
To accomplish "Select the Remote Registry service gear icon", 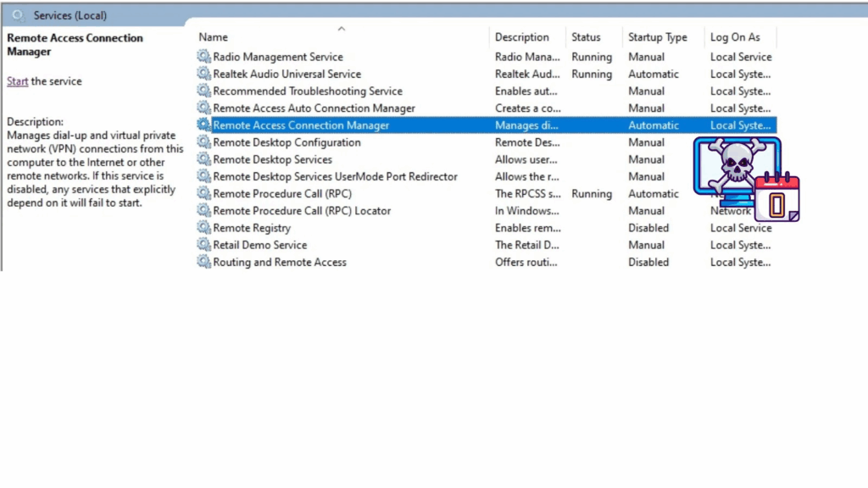I will [x=203, y=228].
